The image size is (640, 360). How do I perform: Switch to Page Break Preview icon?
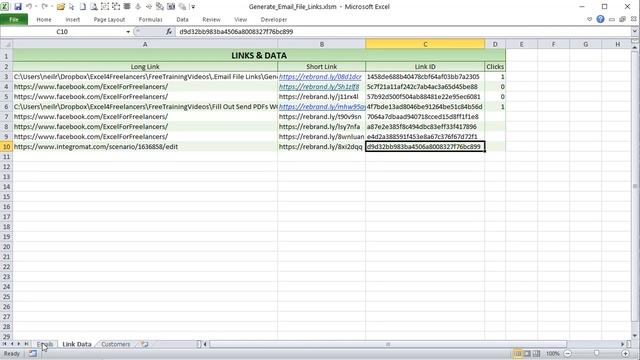[x=536, y=353]
